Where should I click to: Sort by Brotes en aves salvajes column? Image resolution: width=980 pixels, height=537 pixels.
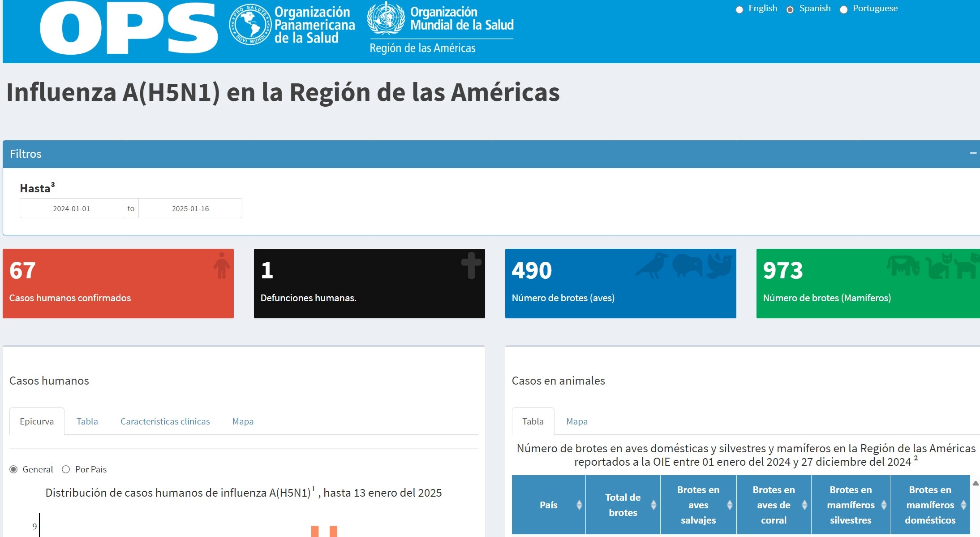698,505
